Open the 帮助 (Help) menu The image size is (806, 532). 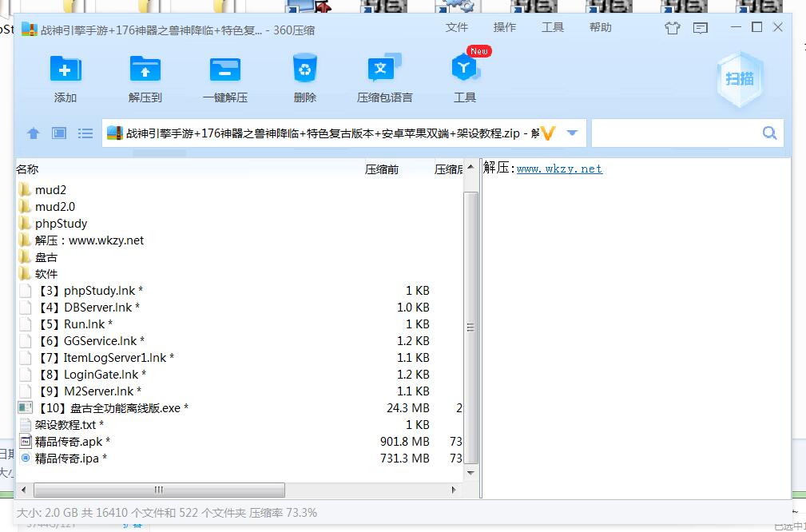click(601, 27)
